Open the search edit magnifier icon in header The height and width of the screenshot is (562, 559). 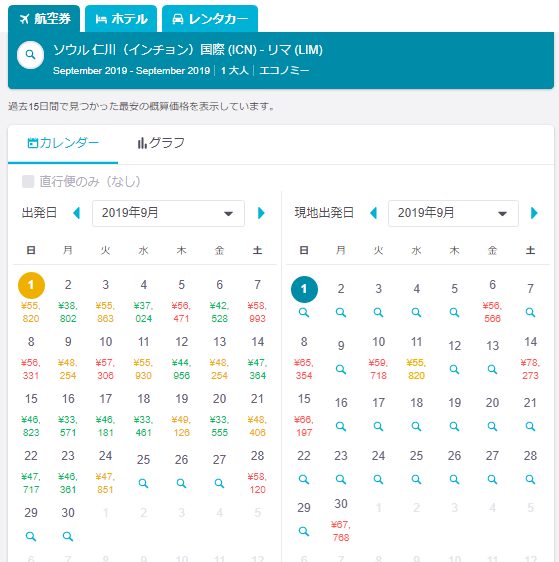pos(30,55)
